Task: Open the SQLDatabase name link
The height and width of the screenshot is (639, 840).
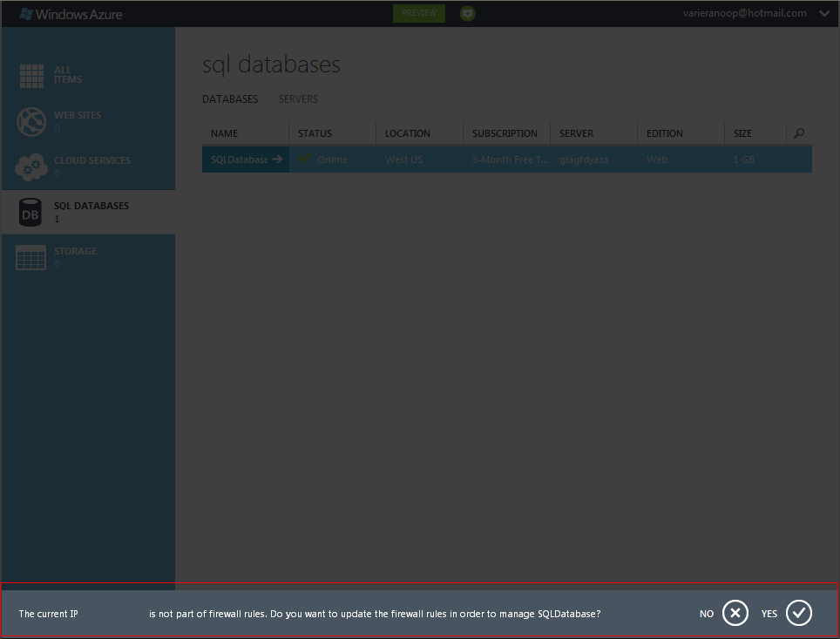Action: [239, 160]
